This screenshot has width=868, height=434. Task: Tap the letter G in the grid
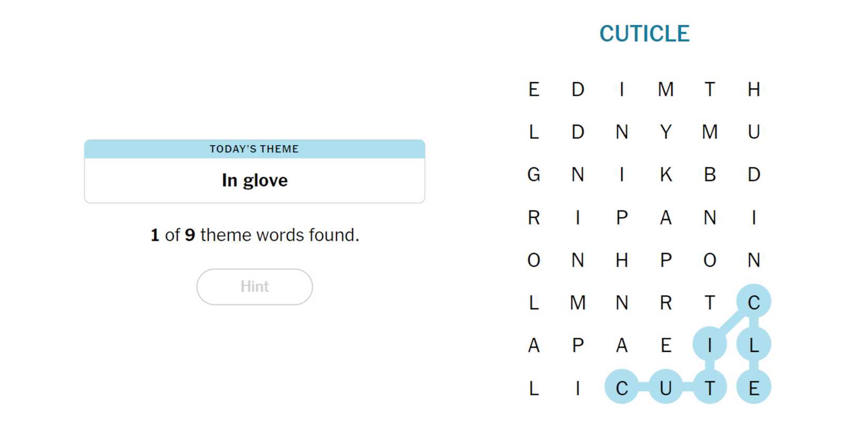(533, 175)
